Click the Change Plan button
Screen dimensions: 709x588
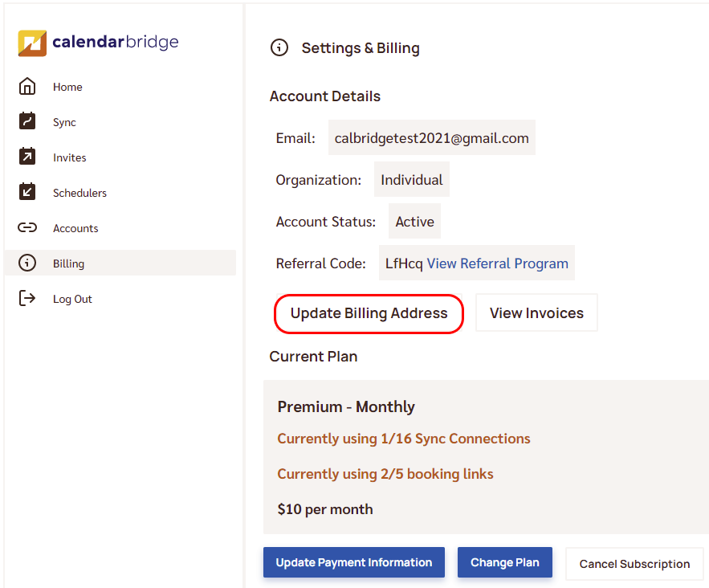click(x=505, y=562)
